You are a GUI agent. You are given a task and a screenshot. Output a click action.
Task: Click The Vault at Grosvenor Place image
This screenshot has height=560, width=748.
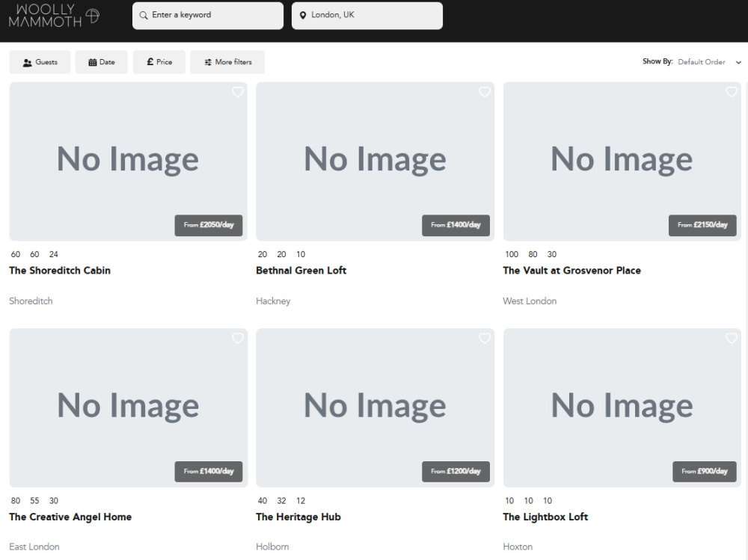click(x=622, y=161)
